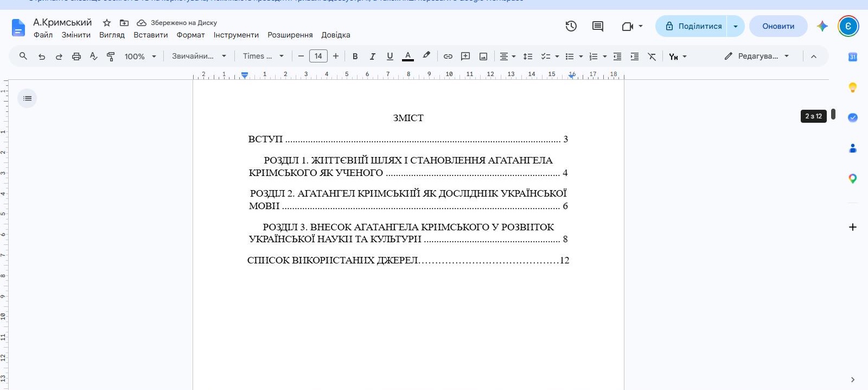Click the Оновити button
The width and height of the screenshot is (868, 390).
778,26
